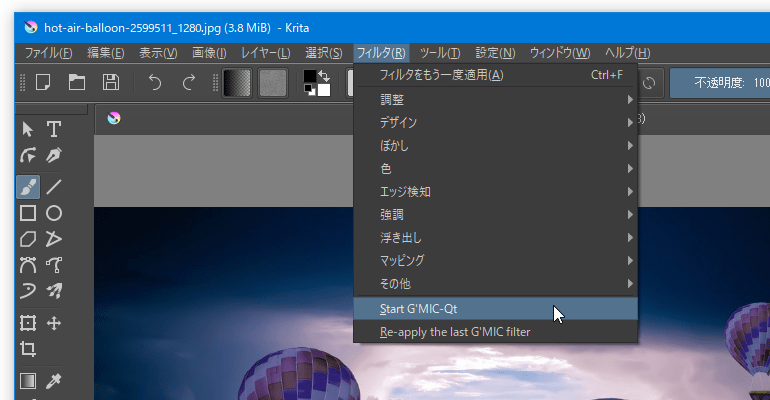Open existing file folder icon
The image size is (770, 400).
[77, 82]
